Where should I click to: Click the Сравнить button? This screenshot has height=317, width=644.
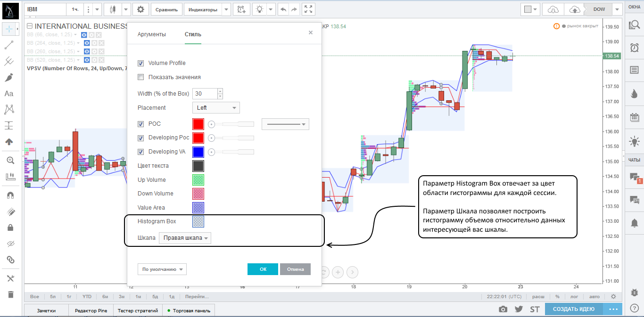click(x=166, y=9)
